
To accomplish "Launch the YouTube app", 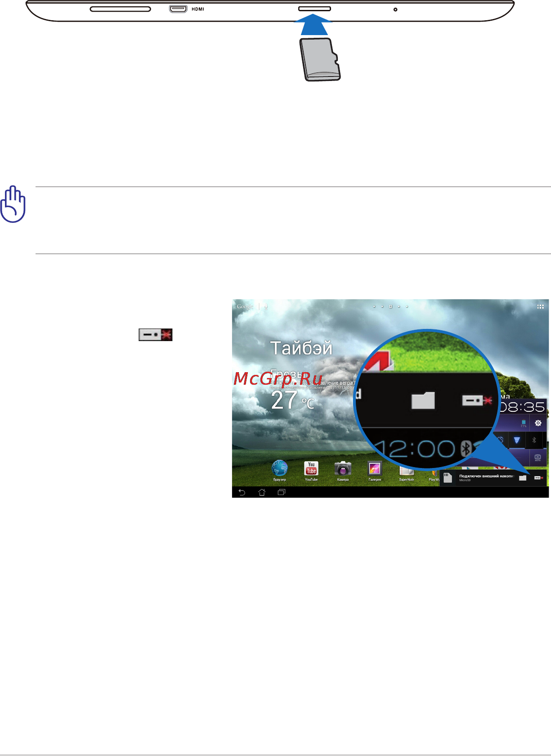I will pyautogui.click(x=311, y=470).
